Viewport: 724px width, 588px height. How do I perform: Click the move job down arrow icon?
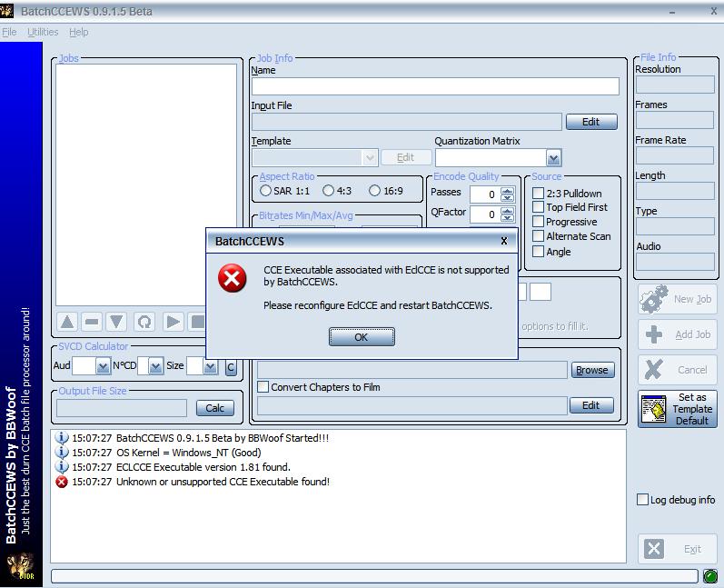(116, 322)
